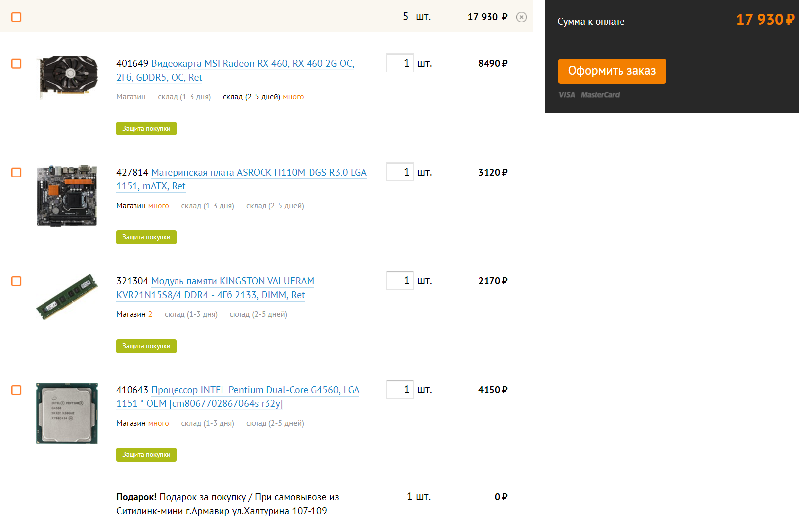Focus the motherboard quantity input
799x532 pixels.
(x=399, y=172)
